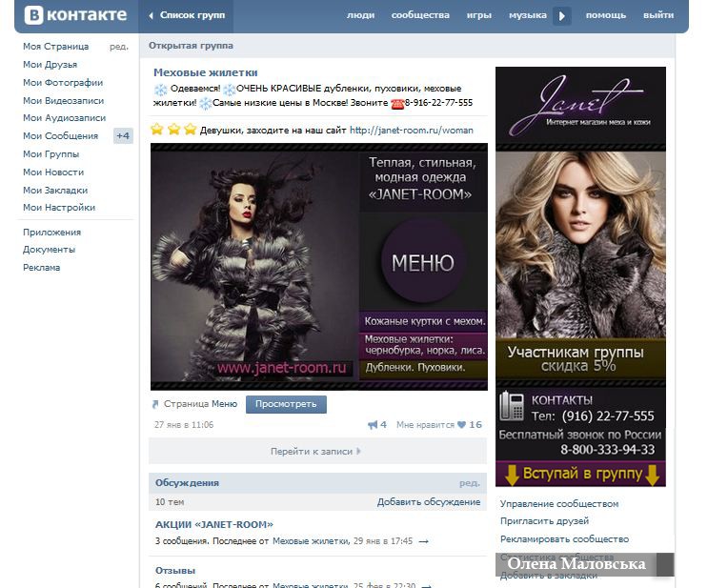
Task: Open Мои Сообщения
Action: 60,136
